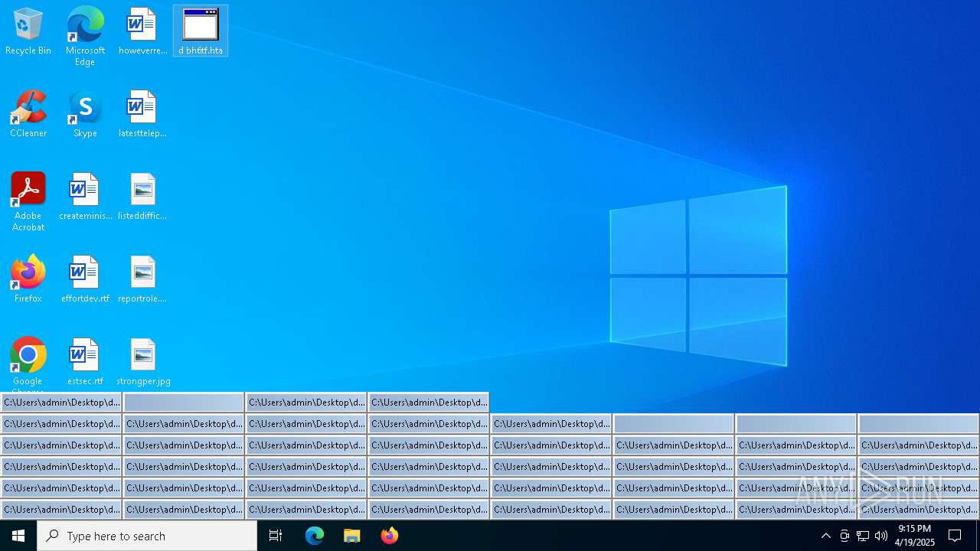Select the Skype desktop shortcut
The width and height of the screenshot is (980, 551).
point(85,114)
